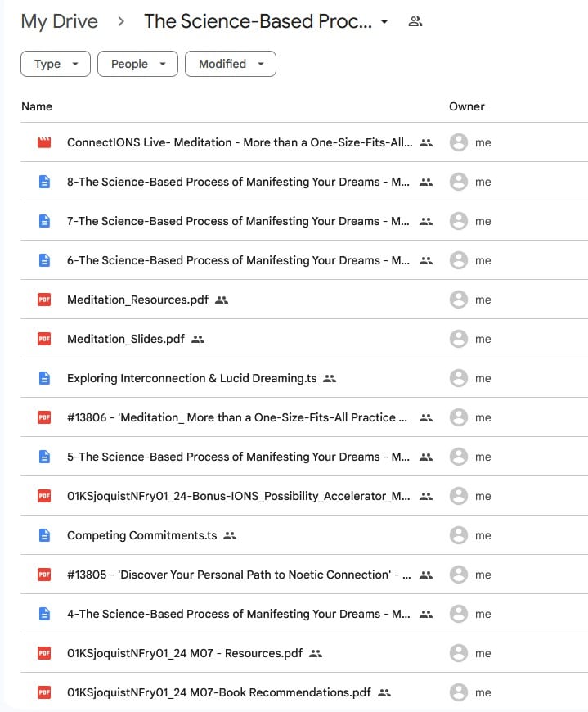Sort files by the Name column header
The height and width of the screenshot is (712, 588).
coord(37,106)
